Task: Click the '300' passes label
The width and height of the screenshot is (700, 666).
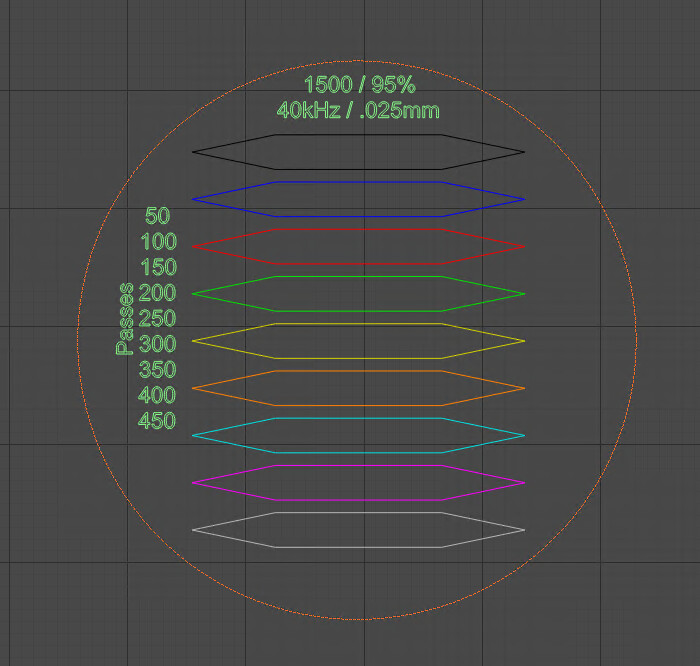Action: [x=158, y=344]
